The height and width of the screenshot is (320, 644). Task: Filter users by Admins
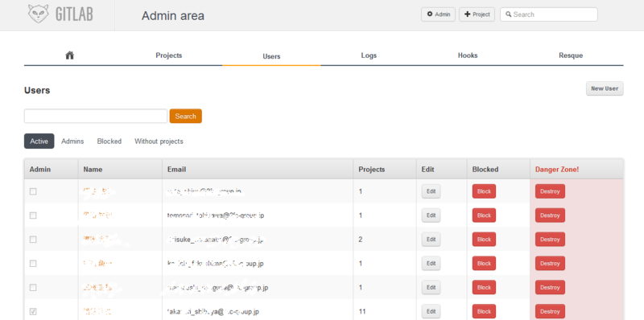click(72, 142)
